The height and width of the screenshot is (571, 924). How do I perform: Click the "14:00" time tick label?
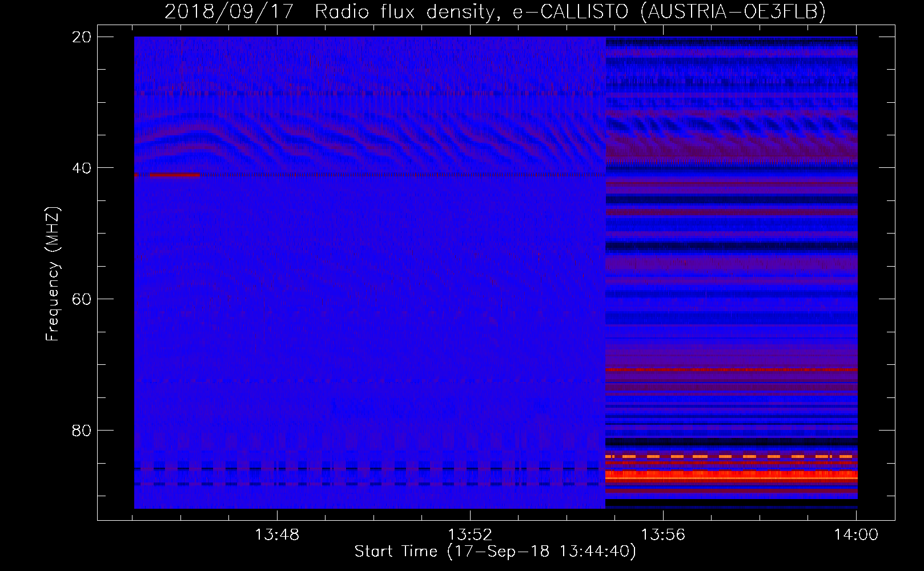pyautogui.click(x=856, y=535)
